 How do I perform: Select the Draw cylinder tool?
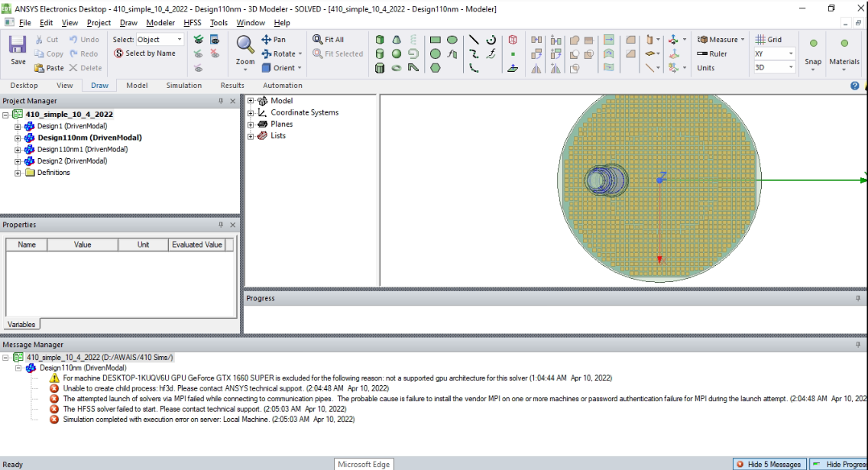pos(380,54)
